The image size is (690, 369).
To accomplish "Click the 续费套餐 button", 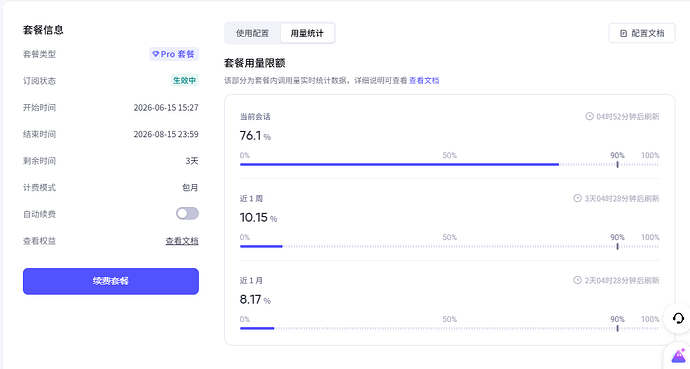I will coord(111,281).
